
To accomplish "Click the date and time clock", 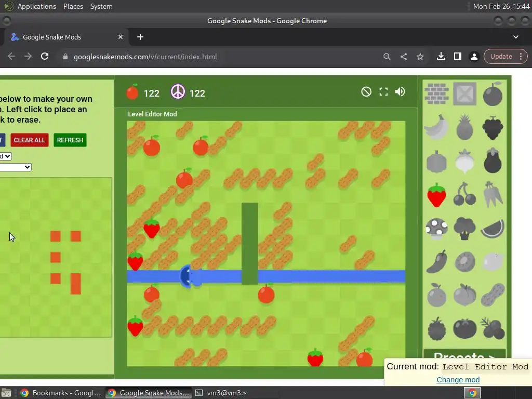I will pyautogui.click(x=501, y=6).
